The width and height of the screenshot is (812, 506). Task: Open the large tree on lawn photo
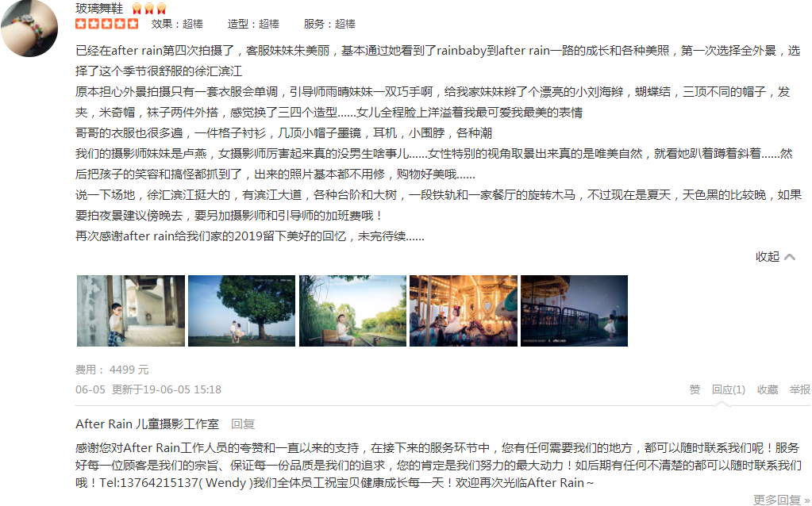[242, 311]
